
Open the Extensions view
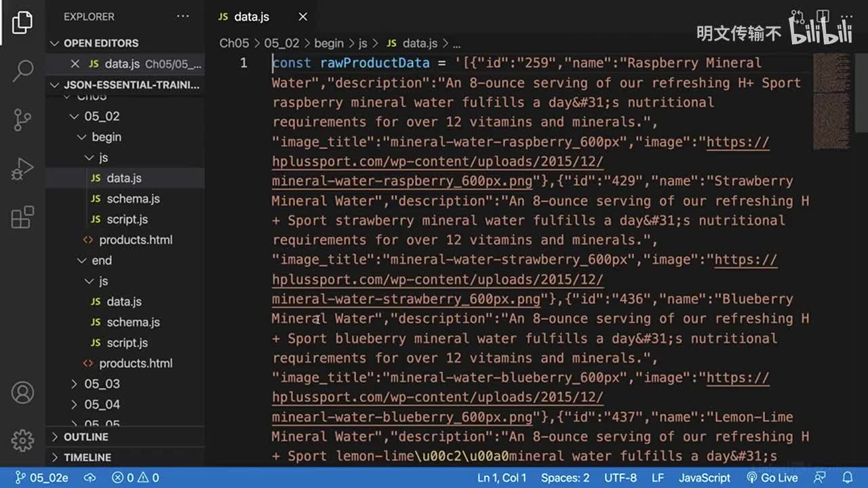click(x=22, y=218)
